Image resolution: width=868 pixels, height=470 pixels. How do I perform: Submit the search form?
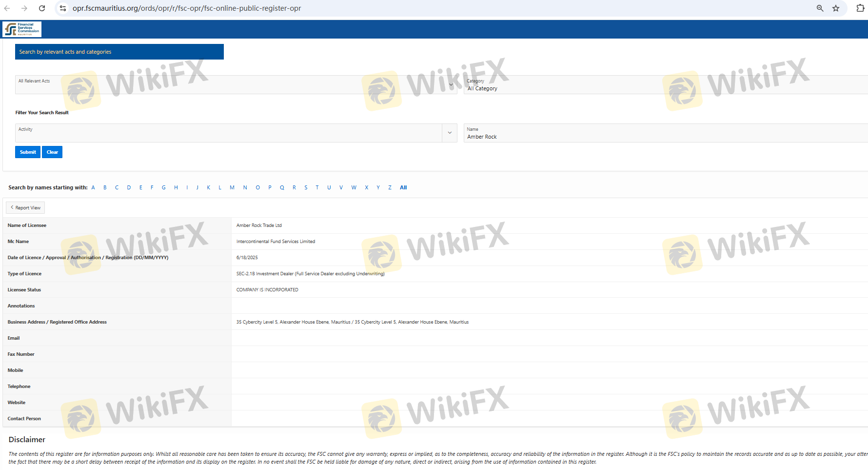click(28, 152)
